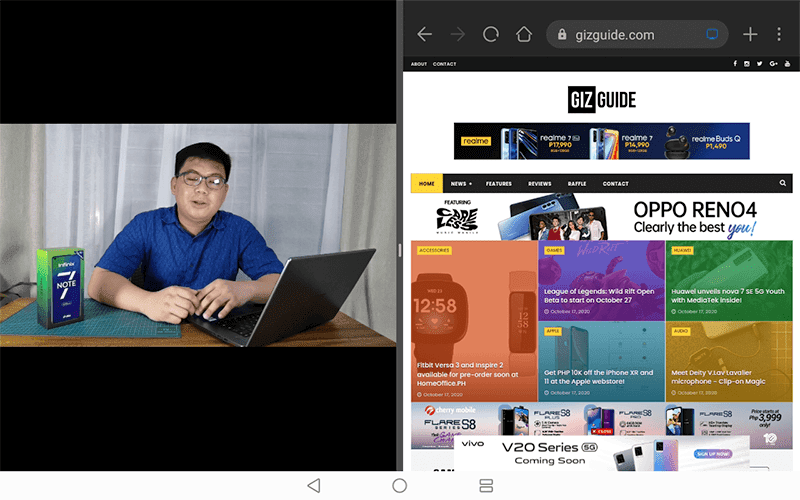Click the realme 7 banner ad
The width and height of the screenshot is (800, 500).
(602, 141)
